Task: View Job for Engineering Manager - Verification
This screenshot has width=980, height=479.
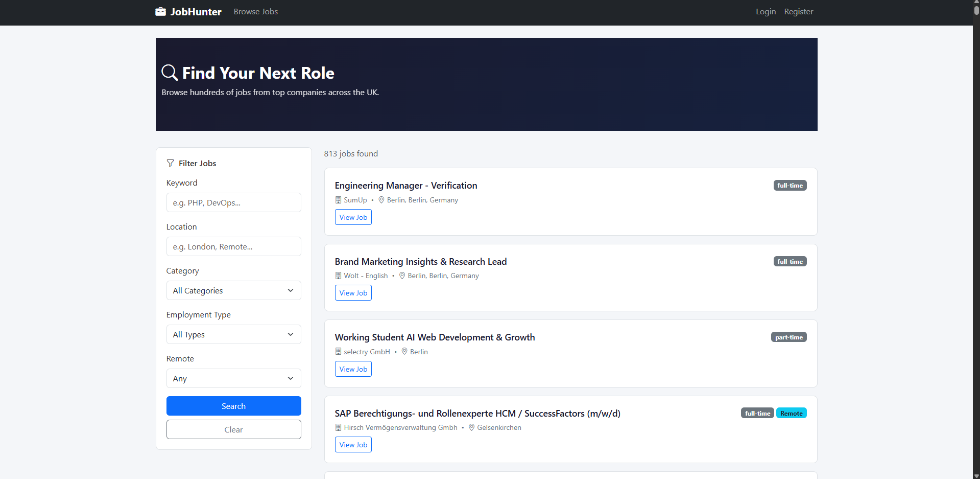Action: [x=353, y=217]
